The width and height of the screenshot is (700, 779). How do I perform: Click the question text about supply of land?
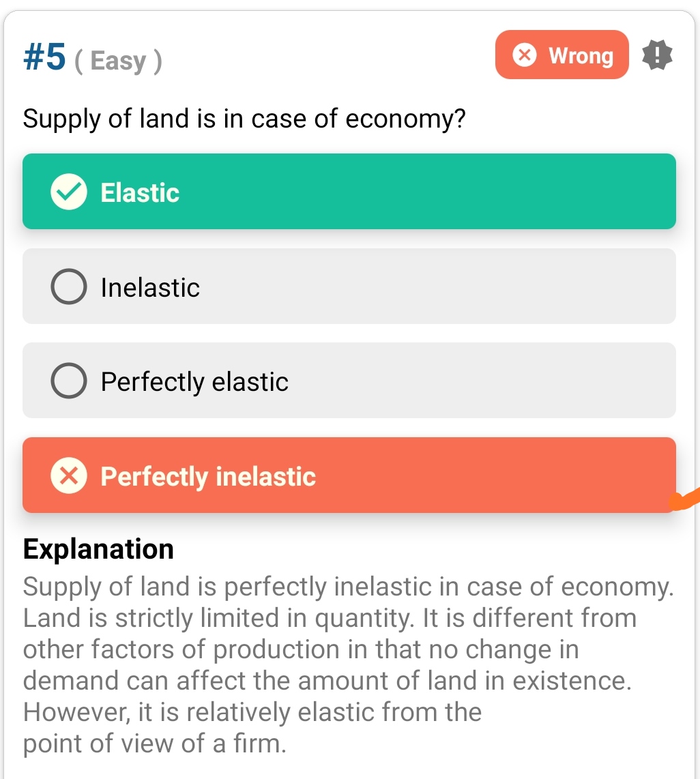pyautogui.click(x=244, y=119)
